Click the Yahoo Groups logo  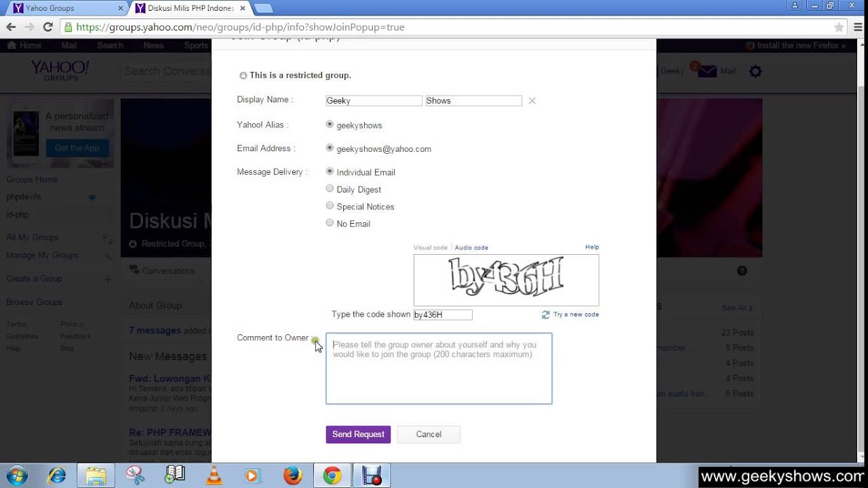[60, 70]
